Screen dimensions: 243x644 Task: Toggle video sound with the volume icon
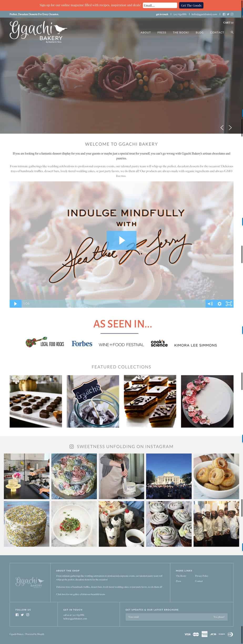point(210,304)
